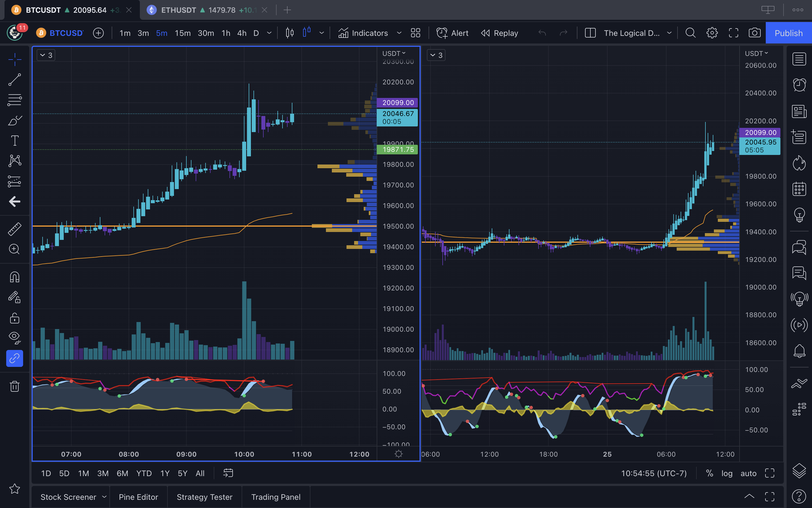The height and width of the screenshot is (508, 812).
Task: Open the economic calendar panel
Action: tap(799, 189)
